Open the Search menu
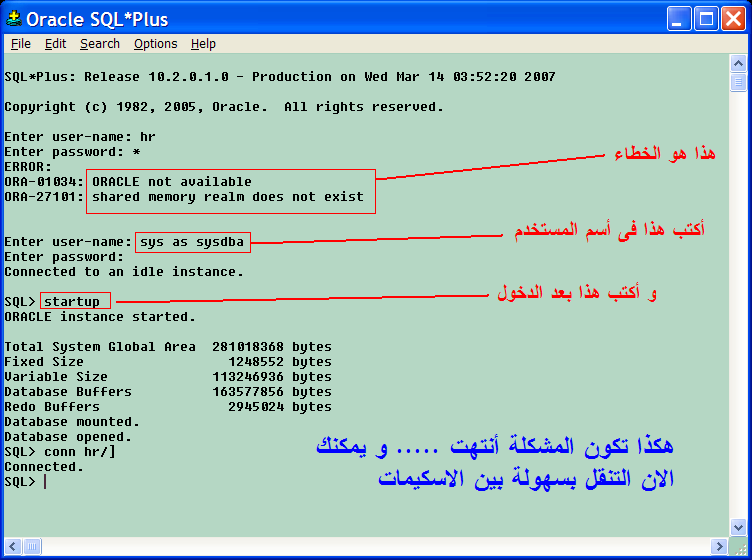Viewport: 752px width, 560px height. (100, 44)
